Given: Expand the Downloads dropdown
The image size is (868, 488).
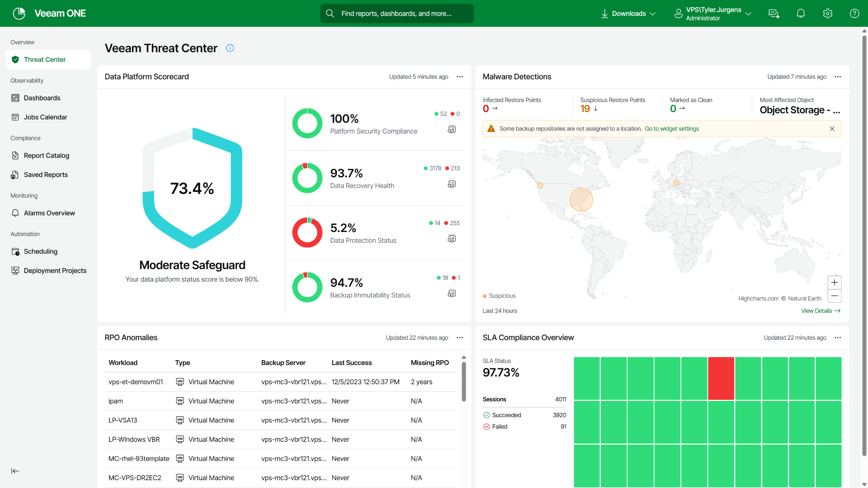Looking at the screenshot, I should tap(629, 14).
